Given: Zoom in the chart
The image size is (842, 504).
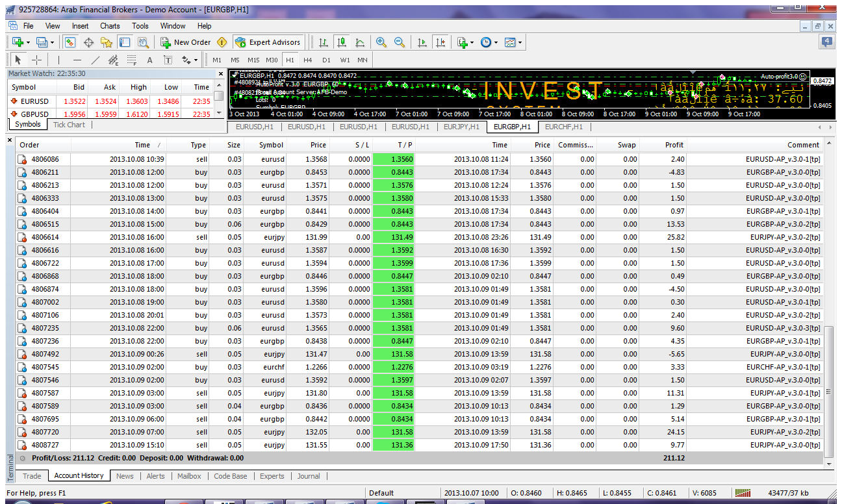Looking at the screenshot, I should (381, 42).
